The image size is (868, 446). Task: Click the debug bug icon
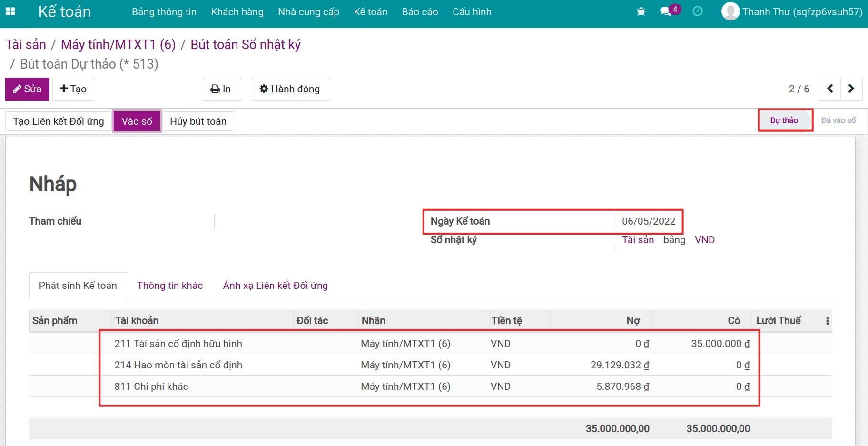(641, 11)
